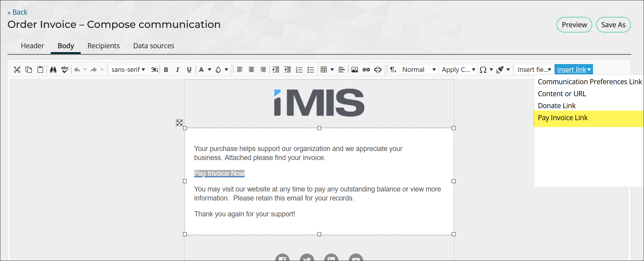Open the Image Manager icon
Screen dimensions: 644x261
(355, 70)
